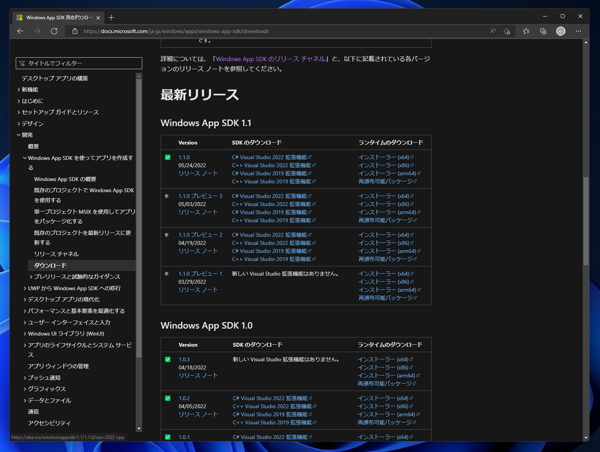This screenshot has width=600, height=452.
Task: Download x86 installer for 1.0.3
Action: (x=386, y=367)
